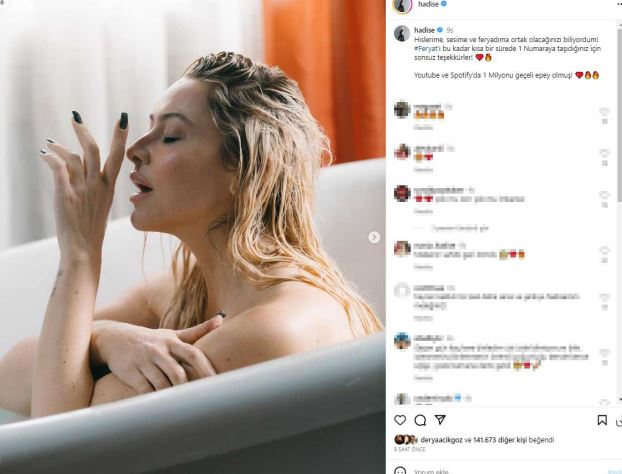The height and width of the screenshot is (474, 622).
Task: Click the header profile picture of hadise
Action: pos(402,5)
